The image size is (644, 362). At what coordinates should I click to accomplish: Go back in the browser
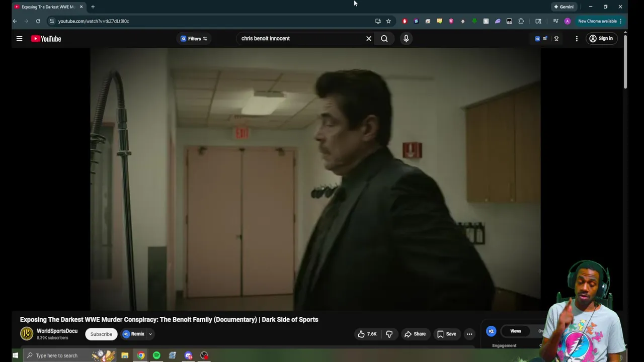[x=15, y=21]
